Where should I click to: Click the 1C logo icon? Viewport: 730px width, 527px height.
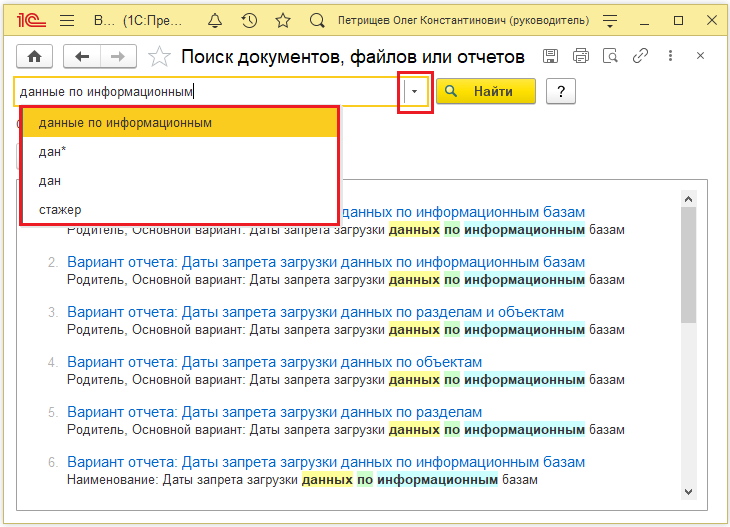point(31,20)
